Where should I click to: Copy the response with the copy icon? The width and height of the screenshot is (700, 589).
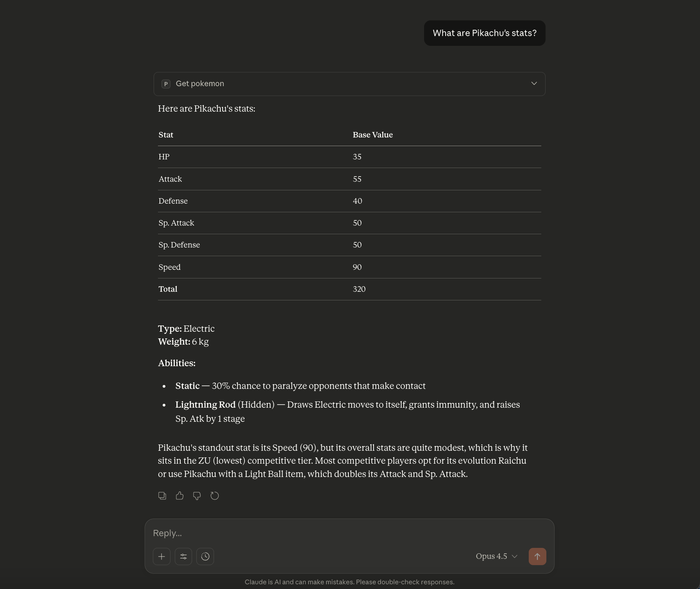coord(162,496)
